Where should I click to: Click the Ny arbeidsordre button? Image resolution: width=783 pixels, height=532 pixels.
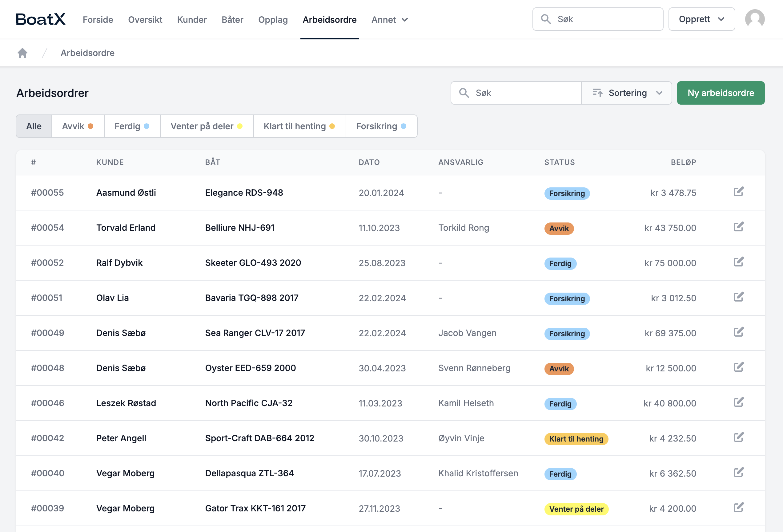click(720, 93)
